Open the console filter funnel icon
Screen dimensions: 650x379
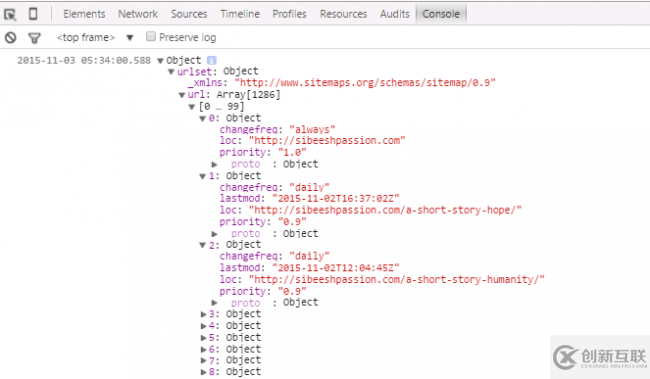[34, 38]
